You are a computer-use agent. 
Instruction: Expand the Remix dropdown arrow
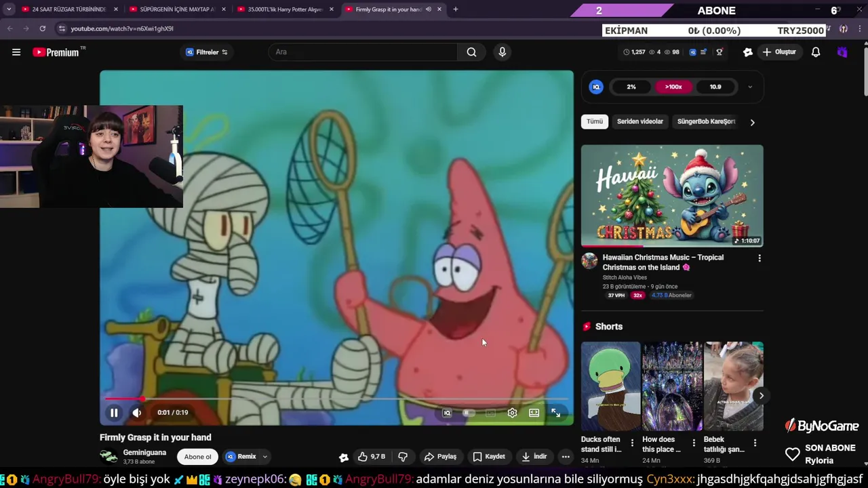pos(265,457)
